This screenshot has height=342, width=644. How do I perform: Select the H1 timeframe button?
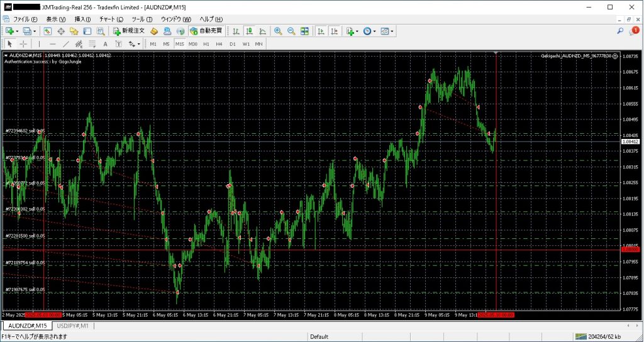tap(206, 44)
